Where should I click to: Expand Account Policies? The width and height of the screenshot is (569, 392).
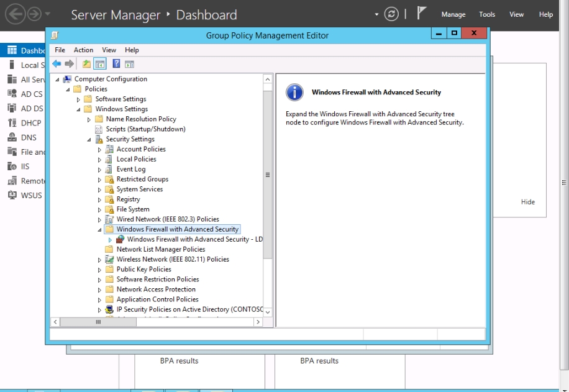(x=99, y=150)
